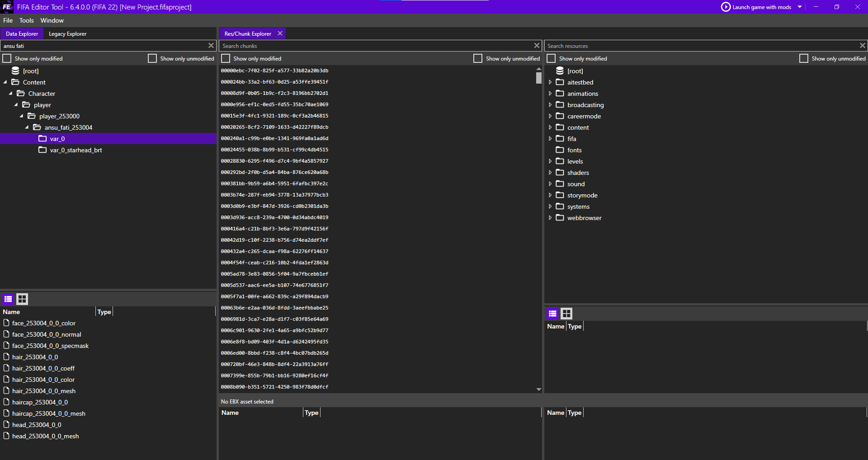Switch to the Legacy Explorer tab
Image resolution: width=868 pixels, height=460 pixels.
pos(67,33)
